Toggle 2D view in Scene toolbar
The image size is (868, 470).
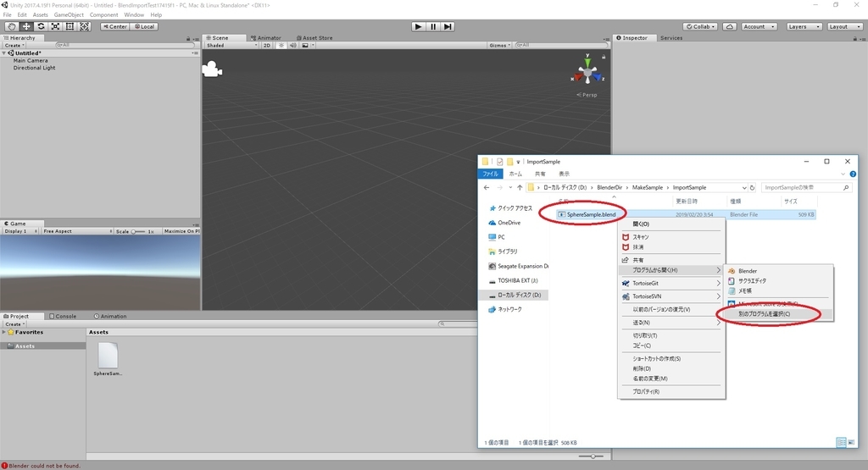coord(267,46)
